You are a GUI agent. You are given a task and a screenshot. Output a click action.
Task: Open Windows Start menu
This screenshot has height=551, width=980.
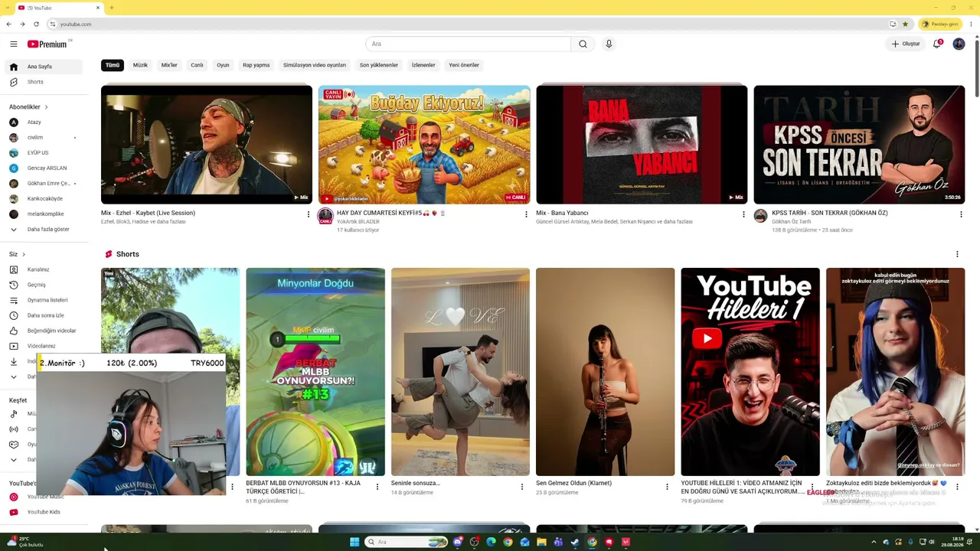pyautogui.click(x=354, y=542)
